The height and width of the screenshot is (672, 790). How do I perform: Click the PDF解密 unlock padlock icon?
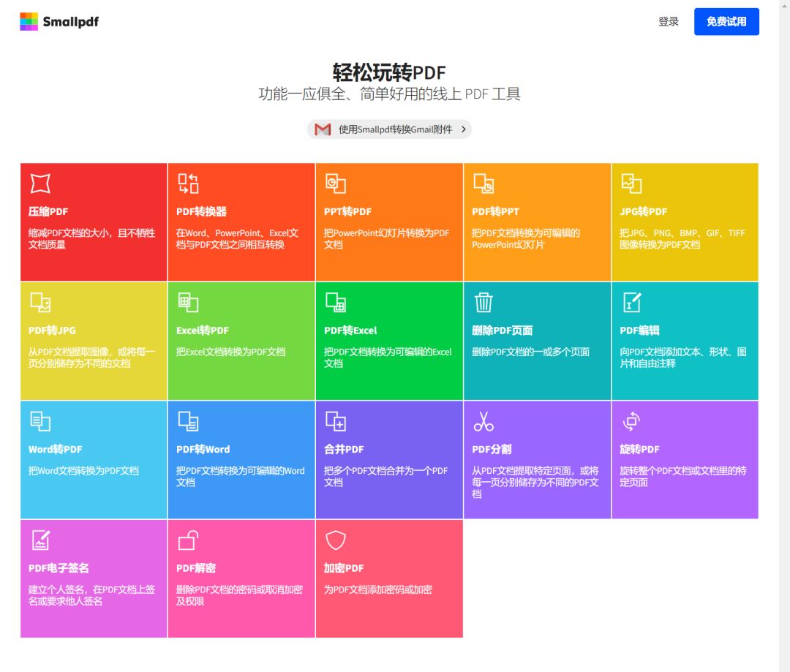pyautogui.click(x=188, y=540)
